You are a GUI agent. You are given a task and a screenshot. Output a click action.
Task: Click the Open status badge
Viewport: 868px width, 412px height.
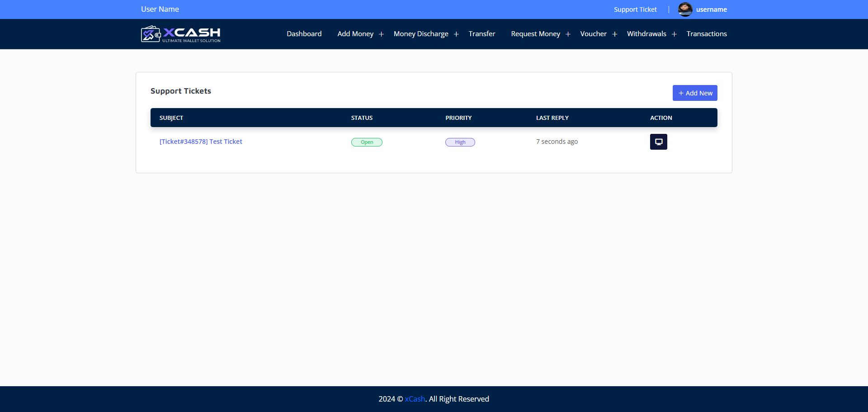[x=367, y=142]
